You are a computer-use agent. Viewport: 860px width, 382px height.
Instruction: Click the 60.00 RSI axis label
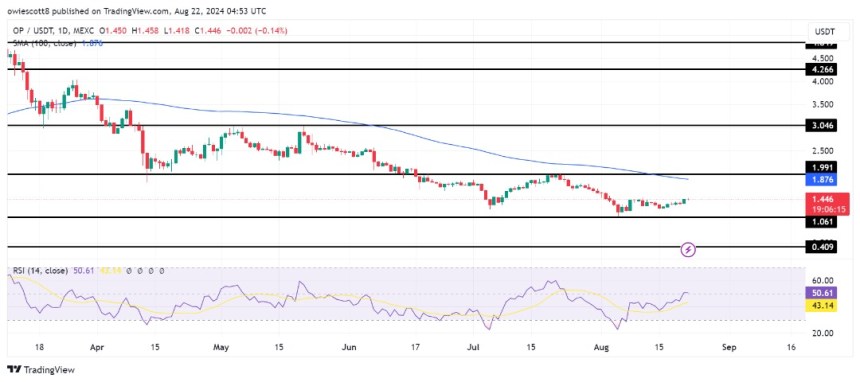pyautogui.click(x=824, y=280)
